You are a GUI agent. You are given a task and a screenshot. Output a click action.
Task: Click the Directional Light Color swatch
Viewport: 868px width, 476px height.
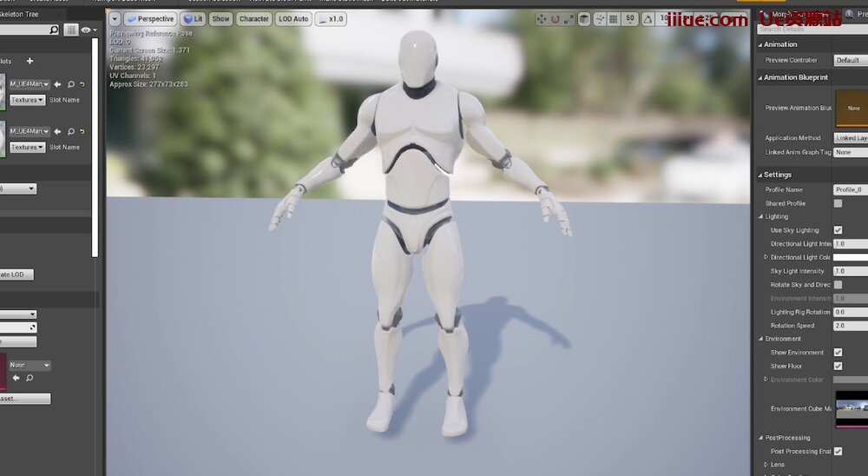(x=850, y=257)
